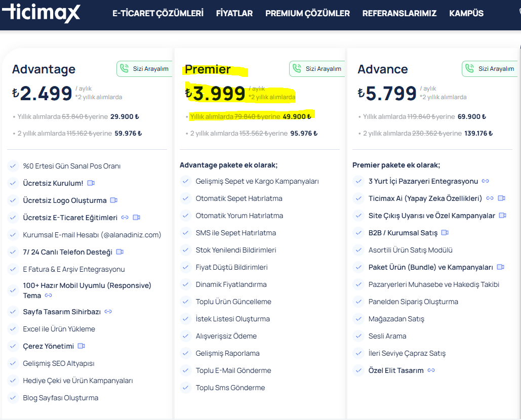Play the video icon next to Çerez Yönetimi
521x420 pixels.
[x=82, y=346]
